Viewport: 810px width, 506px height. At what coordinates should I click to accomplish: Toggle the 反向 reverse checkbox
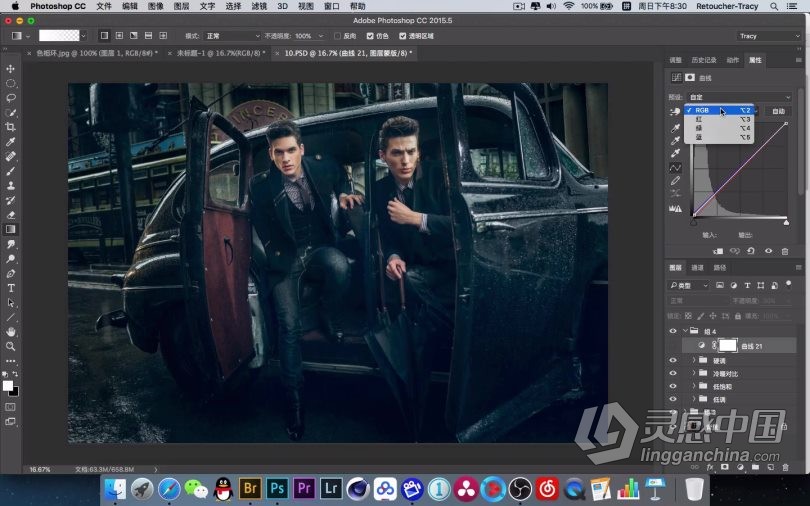[337, 36]
